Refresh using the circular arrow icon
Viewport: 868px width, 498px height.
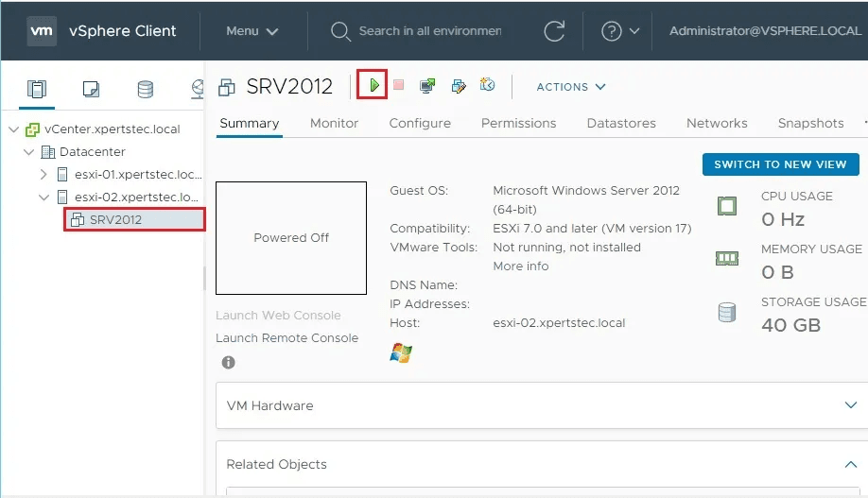pyautogui.click(x=554, y=31)
